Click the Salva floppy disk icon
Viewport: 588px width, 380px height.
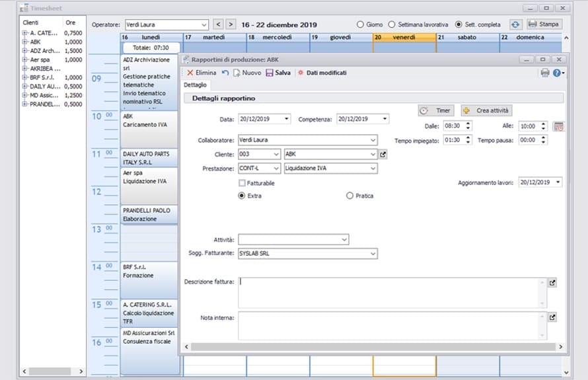coord(270,73)
